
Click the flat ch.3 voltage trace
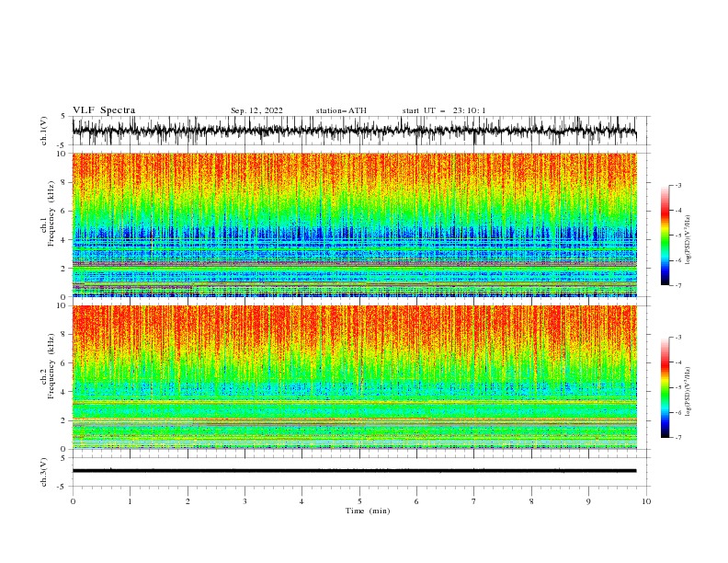click(x=354, y=471)
